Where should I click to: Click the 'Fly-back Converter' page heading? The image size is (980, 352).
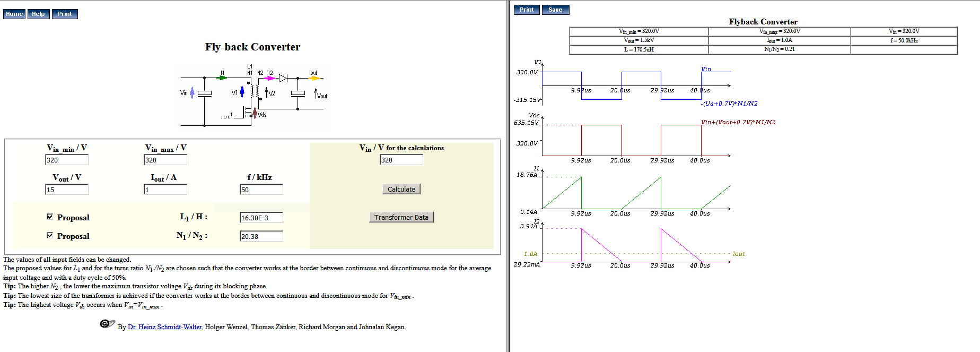tap(252, 47)
